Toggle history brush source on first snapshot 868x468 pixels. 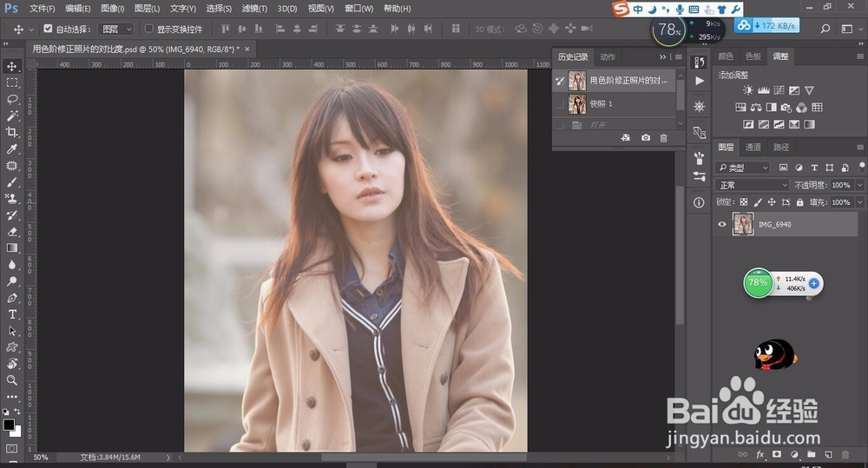click(560, 81)
